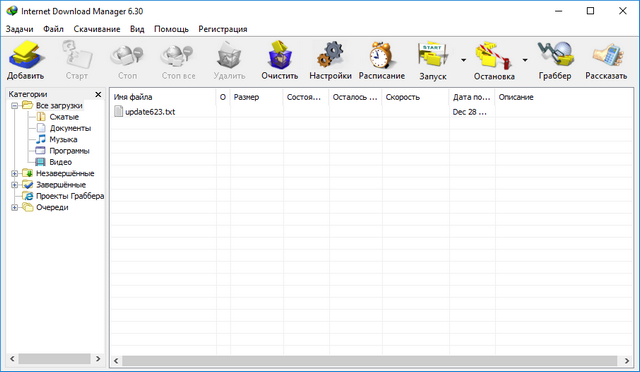Click the Стоп все toolbar icon
This screenshot has width=640, height=372.
(x=178, y=55)
